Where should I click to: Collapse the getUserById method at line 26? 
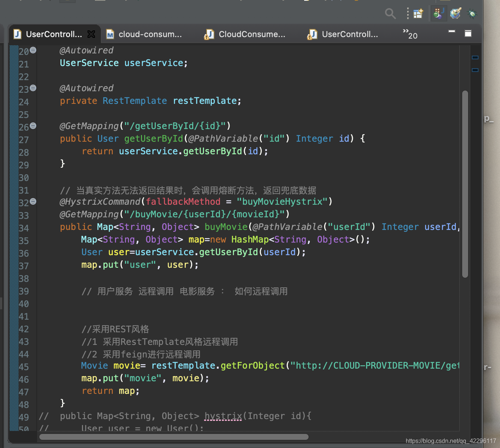tap(33, 126)
